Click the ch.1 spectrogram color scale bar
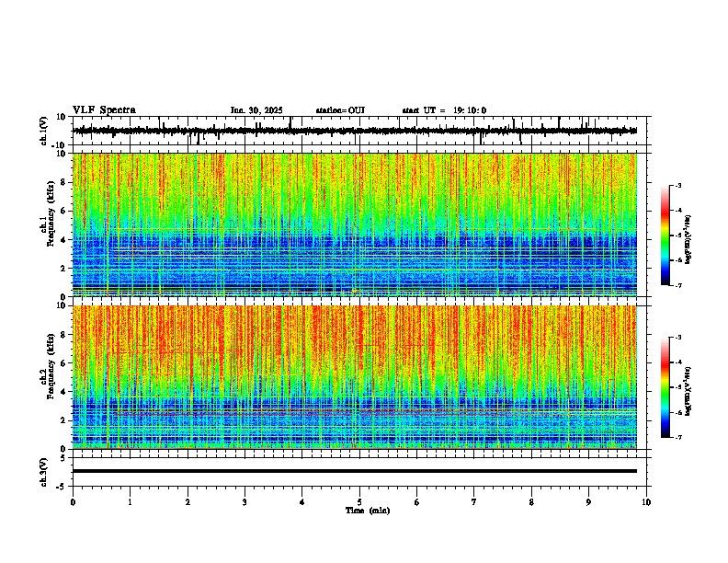 [665, 236]
